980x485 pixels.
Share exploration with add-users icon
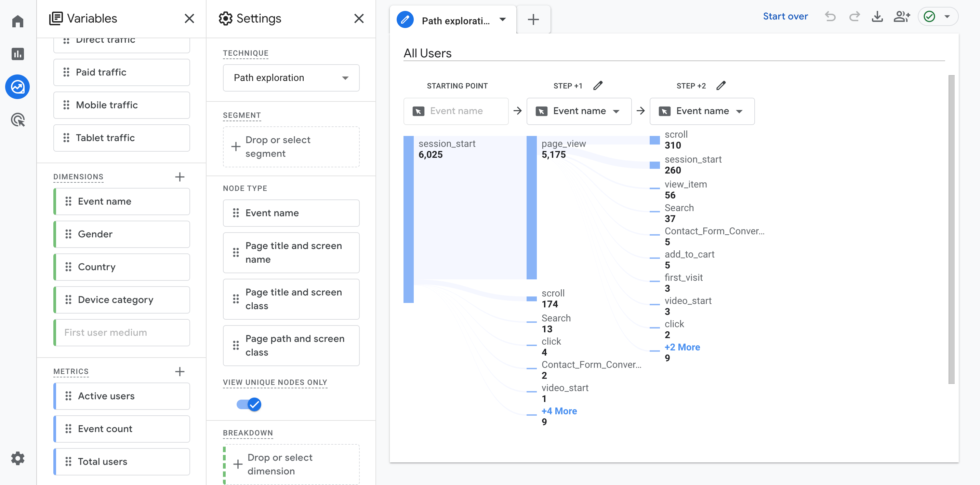coord(901,17)
